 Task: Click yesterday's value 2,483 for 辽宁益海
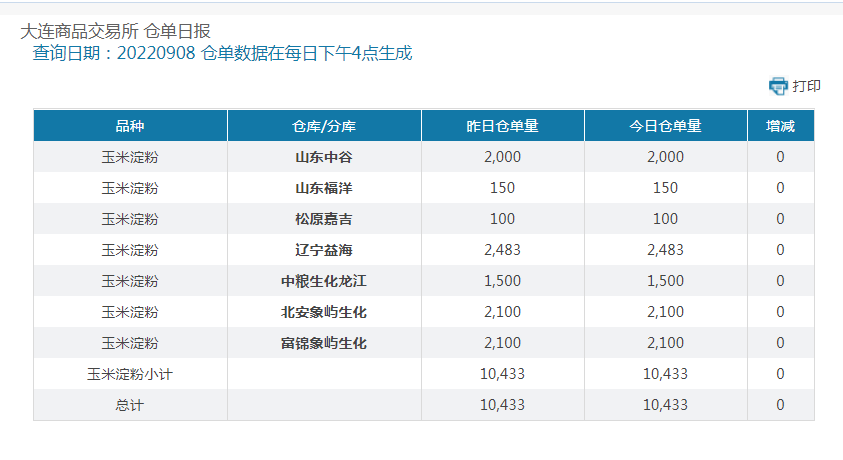click(503, 250)
